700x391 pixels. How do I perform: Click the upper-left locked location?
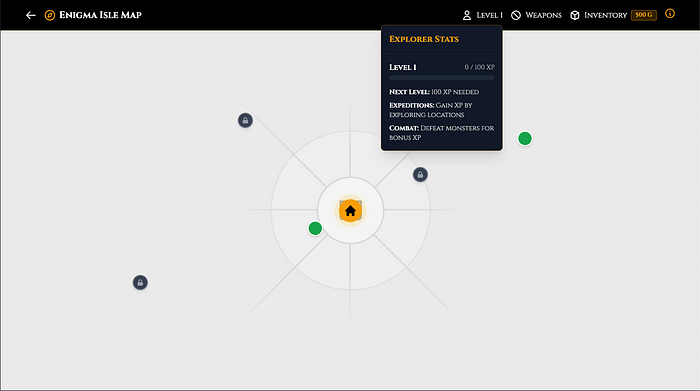245,120
